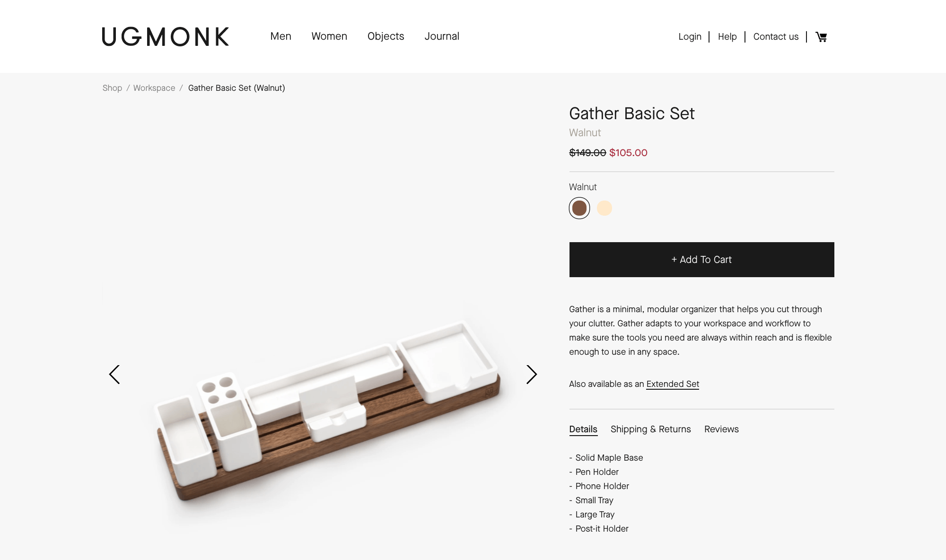The image size is (946, 560).
Task: Open the Extended Set link
Action: coord(673,383)
